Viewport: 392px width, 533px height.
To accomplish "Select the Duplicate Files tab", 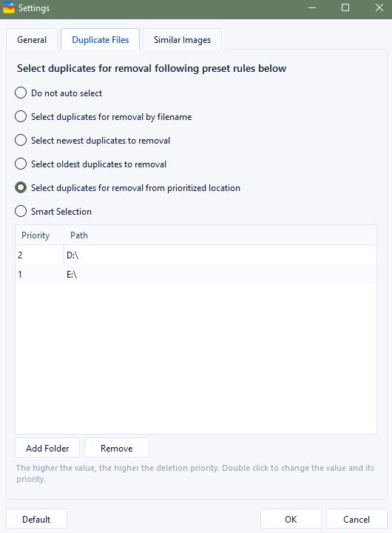I will pos(100,40).
